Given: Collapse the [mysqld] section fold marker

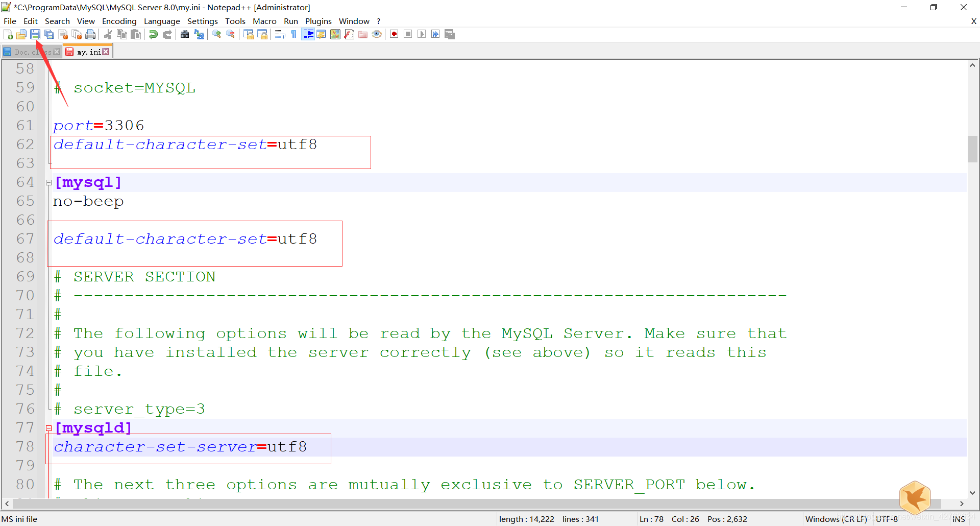Looking at the screenshot, I should (49, 428).
